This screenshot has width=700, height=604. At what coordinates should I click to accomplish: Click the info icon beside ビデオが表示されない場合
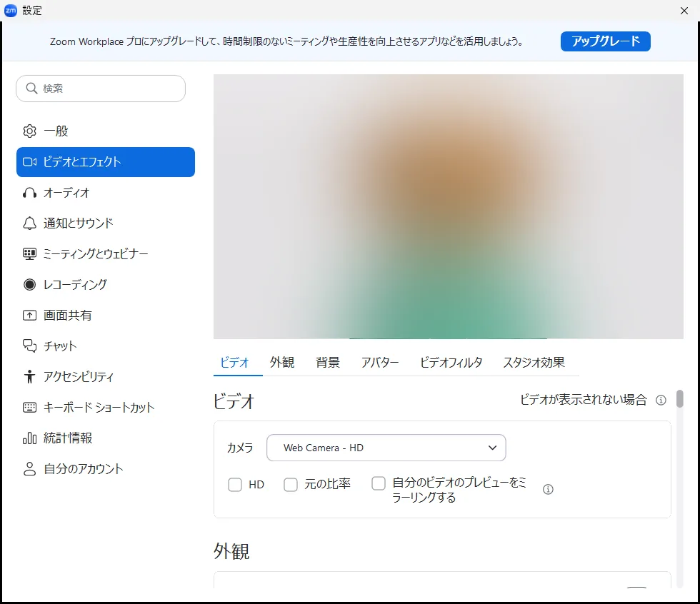661,400
